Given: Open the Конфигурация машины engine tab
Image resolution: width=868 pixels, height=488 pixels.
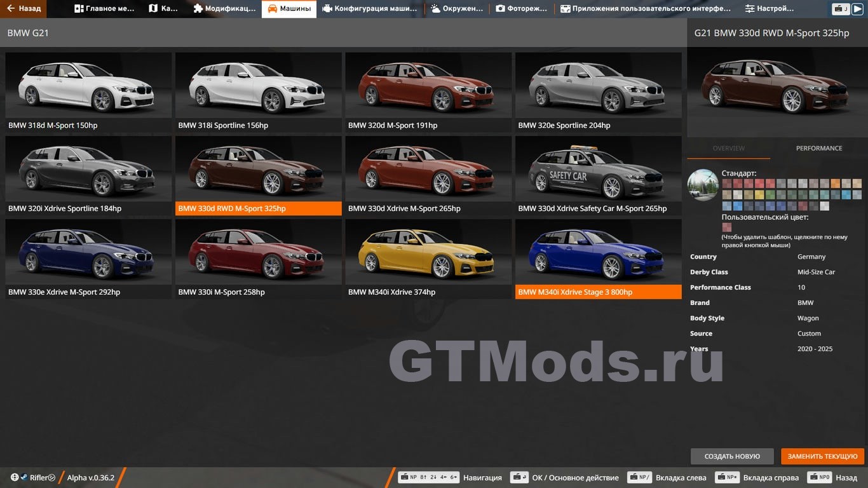Looking at the screenshot, I should click(x=370, y=9).
